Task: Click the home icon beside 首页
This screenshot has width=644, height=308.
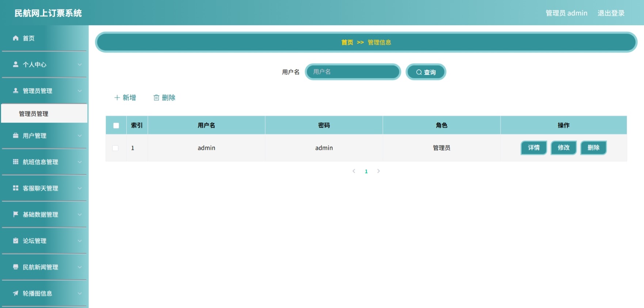Action: tap(16, 38)
